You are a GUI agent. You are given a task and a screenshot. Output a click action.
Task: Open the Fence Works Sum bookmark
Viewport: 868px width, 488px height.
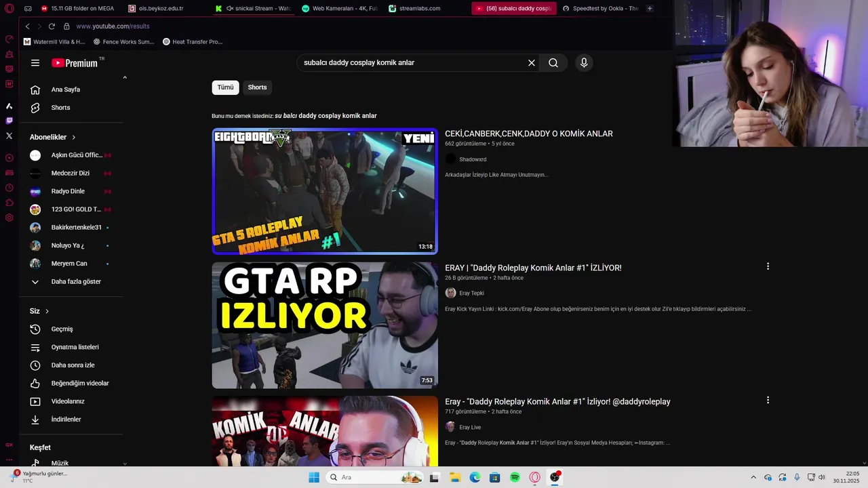124,42
